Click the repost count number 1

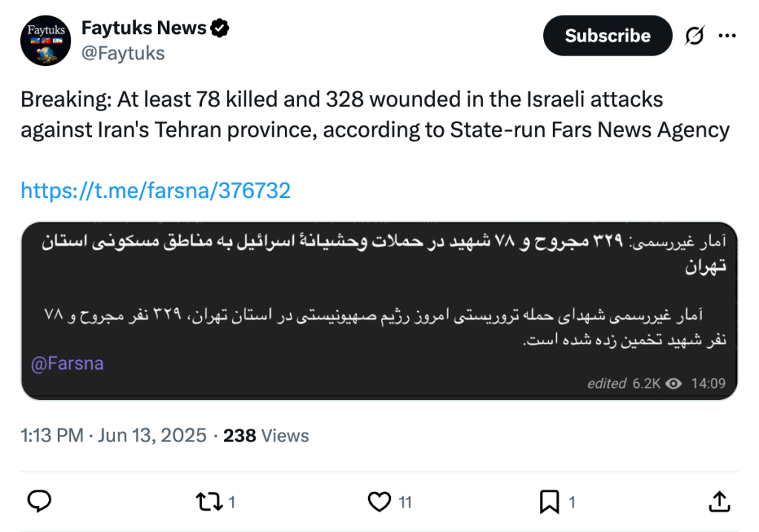click(x=231, y=503)
